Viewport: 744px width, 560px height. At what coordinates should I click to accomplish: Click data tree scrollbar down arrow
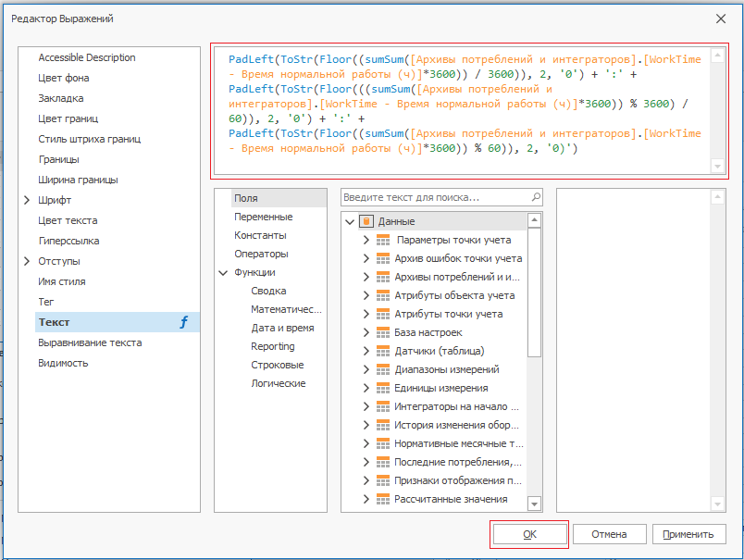(x=534, y=504)
